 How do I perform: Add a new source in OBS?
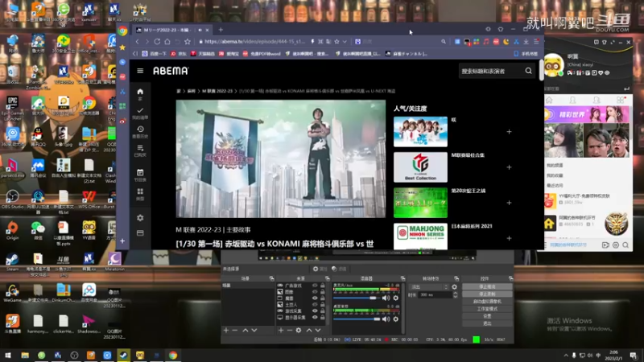[x=281, y=330]
